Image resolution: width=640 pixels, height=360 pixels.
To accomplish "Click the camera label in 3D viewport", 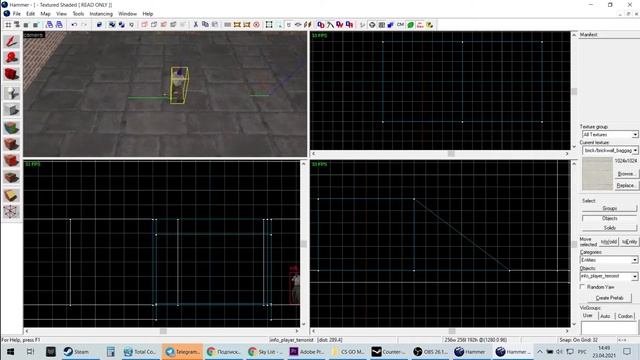I will [33, 35].
